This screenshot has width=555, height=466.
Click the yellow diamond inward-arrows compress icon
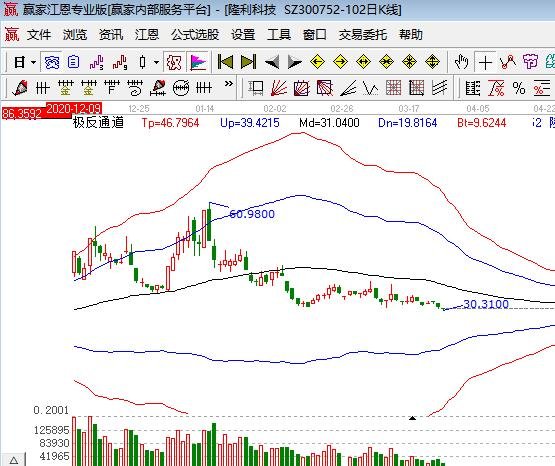(386, 62)
